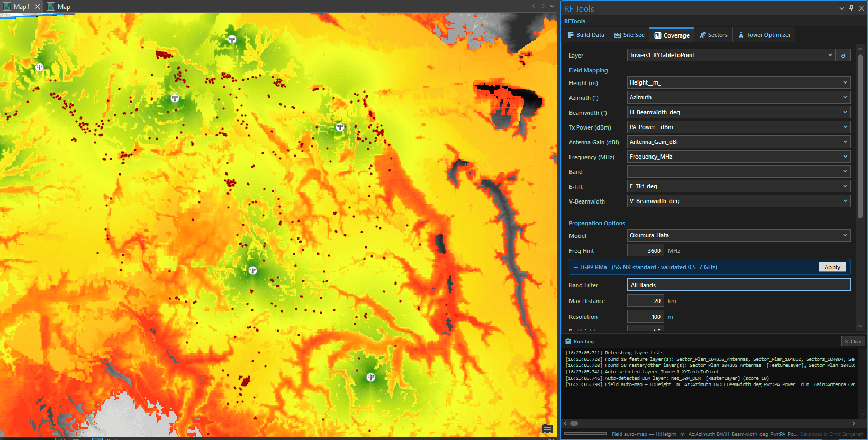Screen dimensions: 868x440
Task: Click the left arrow on the log horizontal scrollbar
Action: click(x=565, y=423)
